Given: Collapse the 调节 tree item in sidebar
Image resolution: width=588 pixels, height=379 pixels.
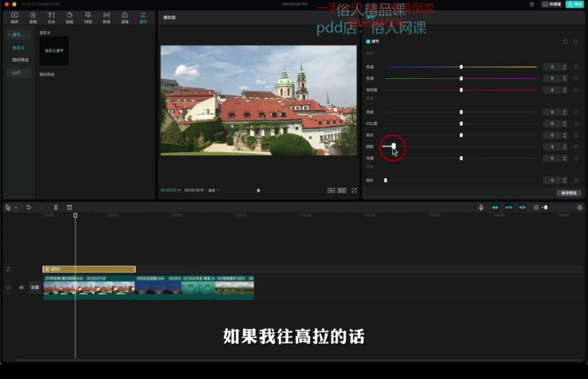Looking at the screenshot, I should pos(10,35).
